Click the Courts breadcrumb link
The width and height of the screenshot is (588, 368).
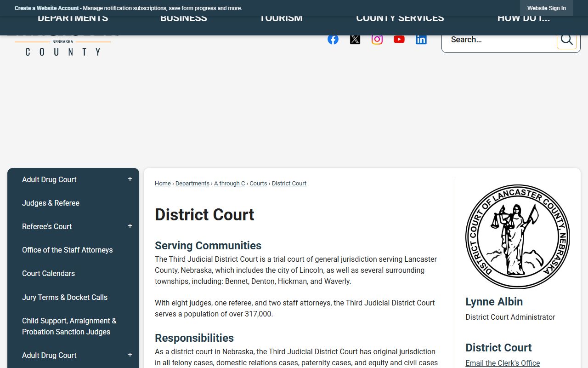(258, 184)
